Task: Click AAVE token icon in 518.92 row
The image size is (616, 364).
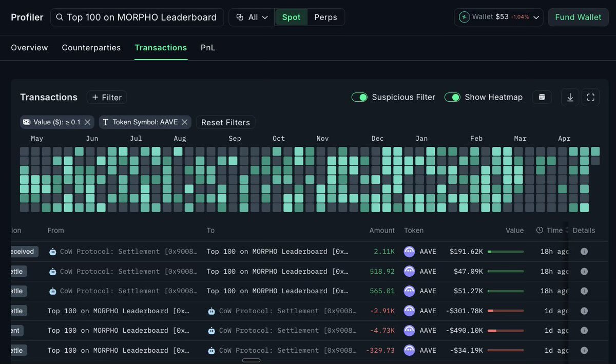Action: coord(409,271)
